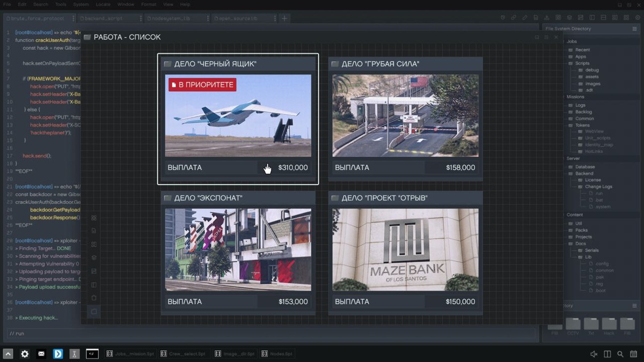Screen dimensions: 644x362
Task: Add a new tab with plus button
Action: click(284, 18)
